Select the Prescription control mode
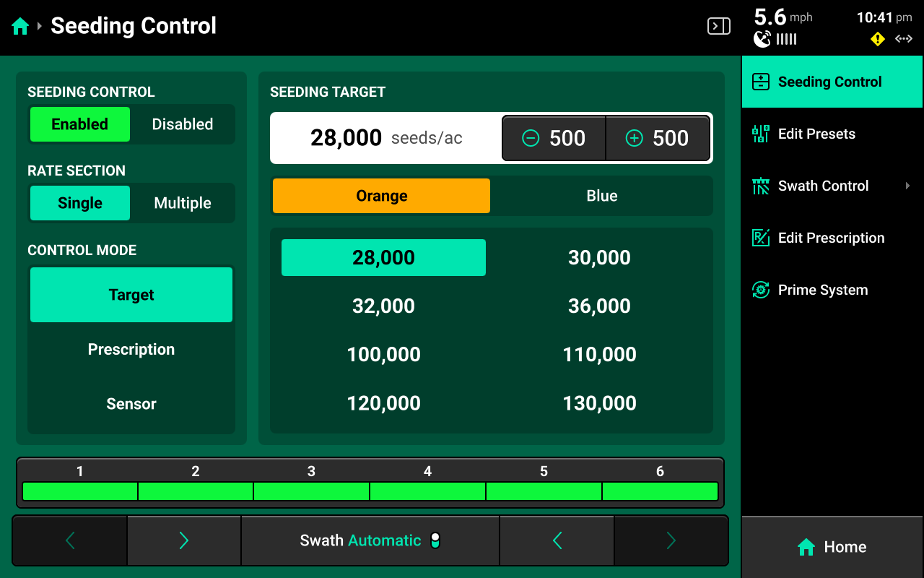 tap(131, 349)
